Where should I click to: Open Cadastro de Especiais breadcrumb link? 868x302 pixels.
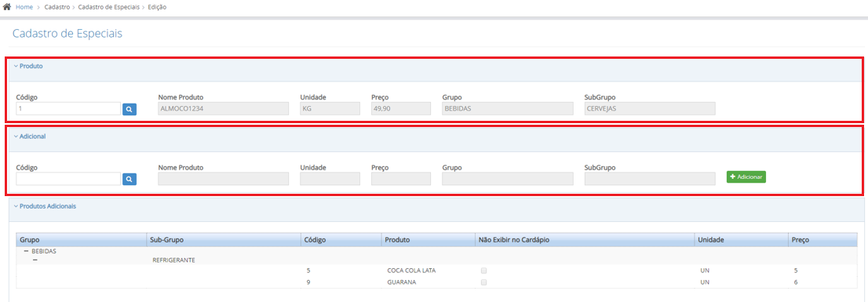(108, 7)
